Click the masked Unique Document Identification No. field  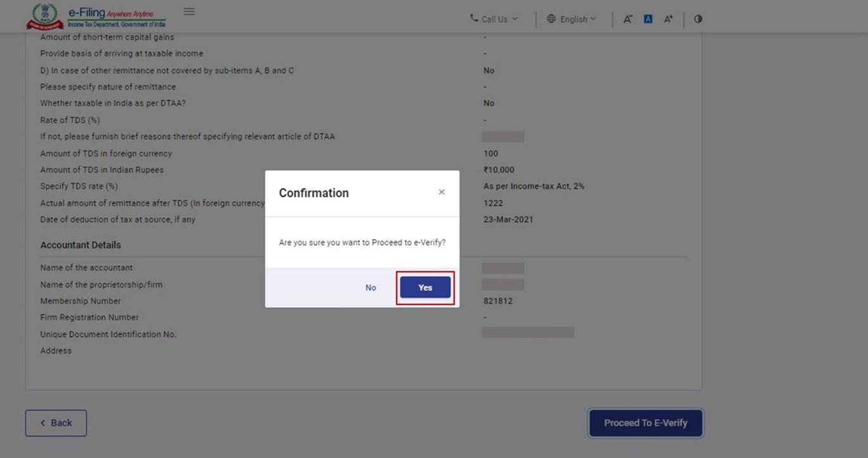[528, 331]
